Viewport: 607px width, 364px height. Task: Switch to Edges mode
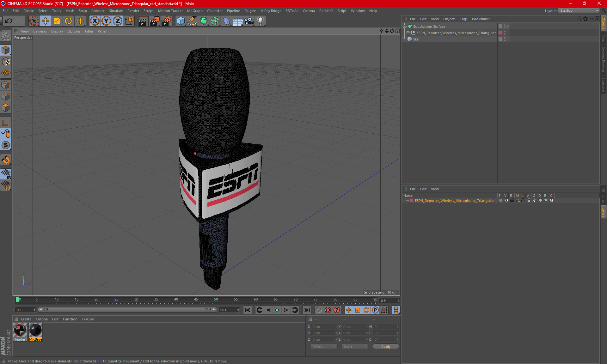point(6,96)
